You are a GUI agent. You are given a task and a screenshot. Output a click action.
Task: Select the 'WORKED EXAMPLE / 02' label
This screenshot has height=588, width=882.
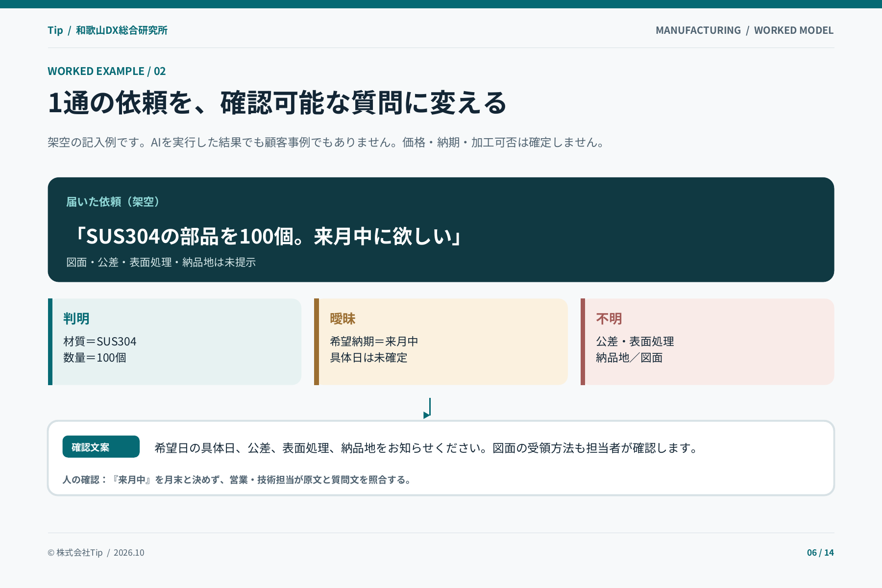pyautogui.click(x=107, y=71)
